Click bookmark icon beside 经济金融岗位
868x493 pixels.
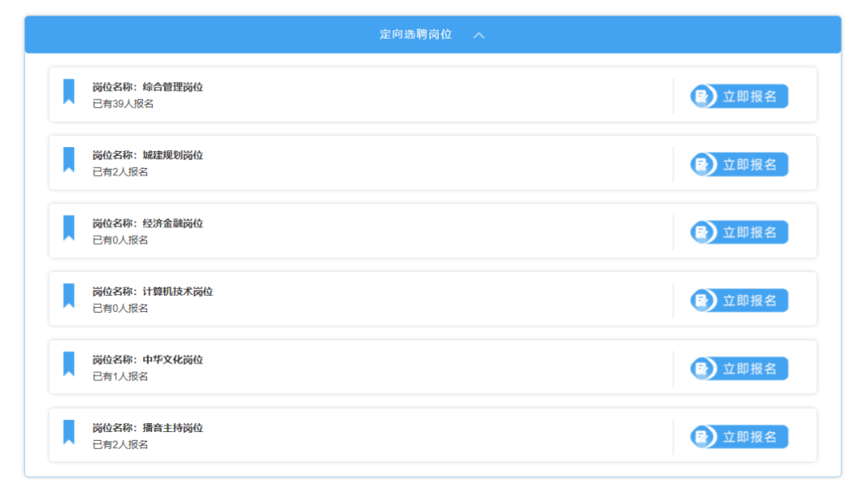[x=68, y=228]
